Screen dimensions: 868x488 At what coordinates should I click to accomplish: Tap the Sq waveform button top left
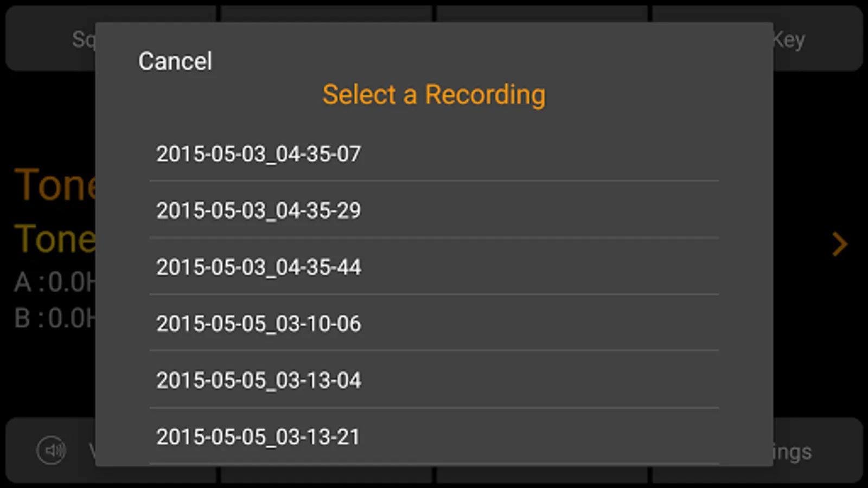(x=82, y=39)
